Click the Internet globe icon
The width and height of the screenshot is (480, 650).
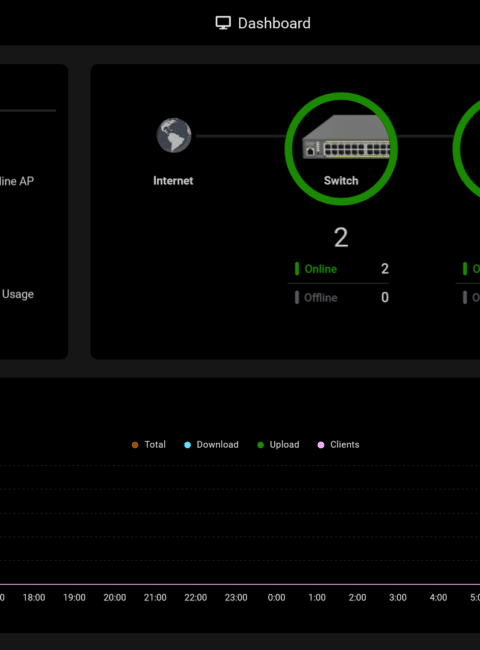pos(174,136)
